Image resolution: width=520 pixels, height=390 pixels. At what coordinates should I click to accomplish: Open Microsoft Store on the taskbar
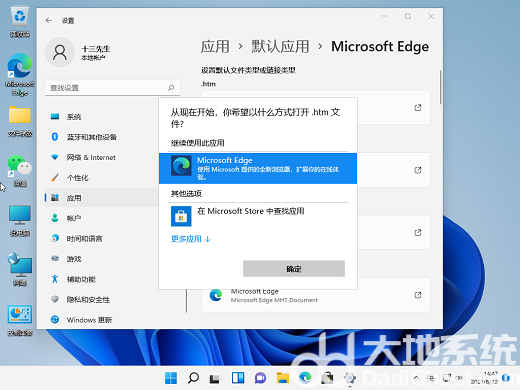point(327,378)
